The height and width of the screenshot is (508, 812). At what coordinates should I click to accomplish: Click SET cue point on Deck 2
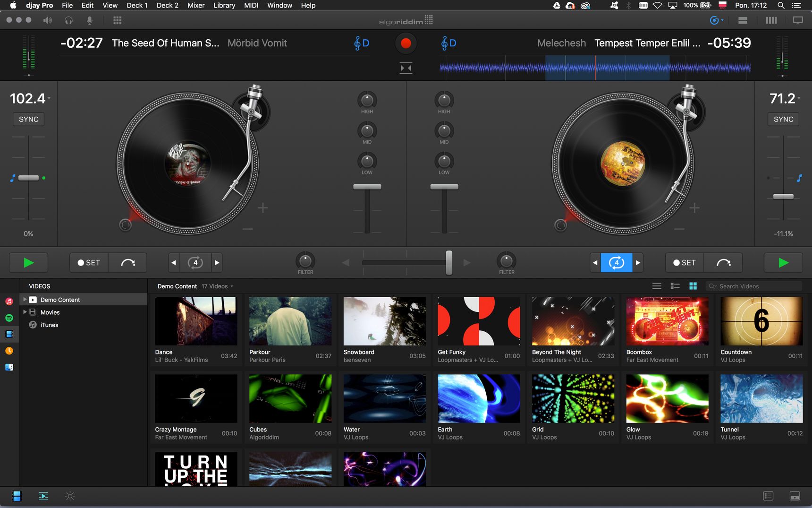coord(685,262)
